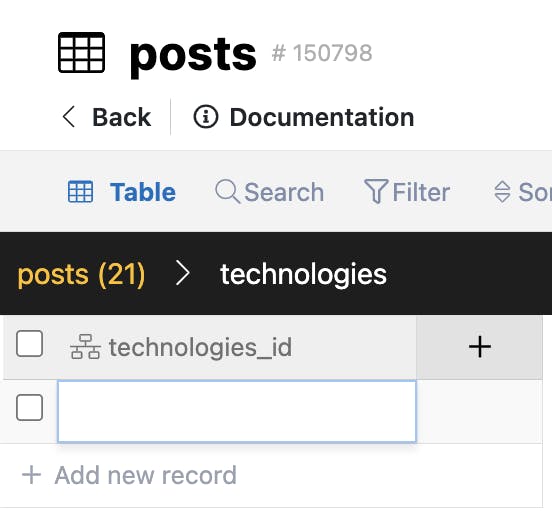Click the Documentation info circle icon

(x=206, y=117)
